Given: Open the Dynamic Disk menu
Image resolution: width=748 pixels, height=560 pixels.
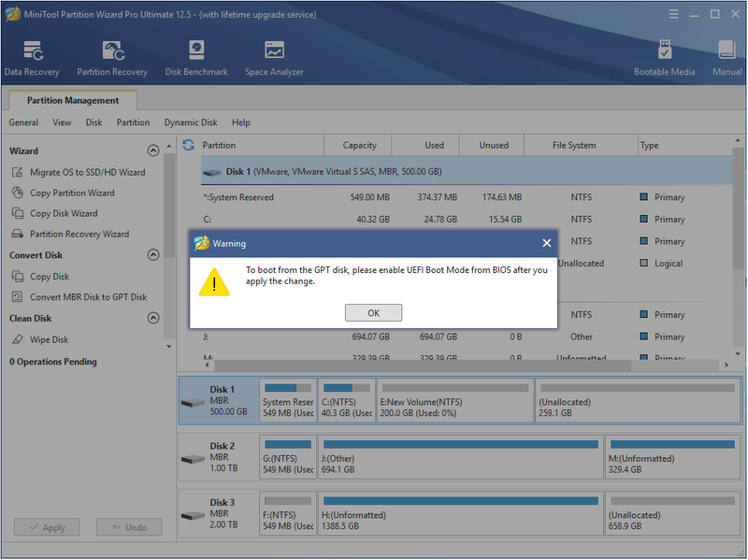Looking at the screenshot, I should pos(191,122).
